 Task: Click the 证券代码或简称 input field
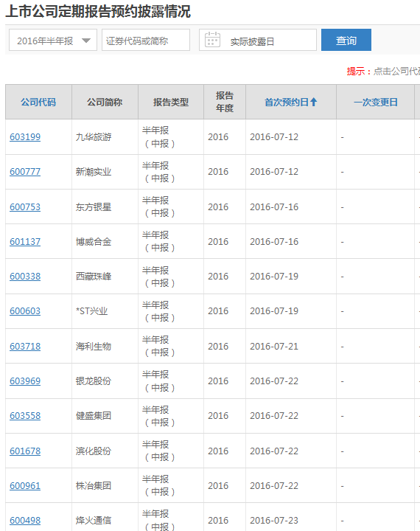146,40
